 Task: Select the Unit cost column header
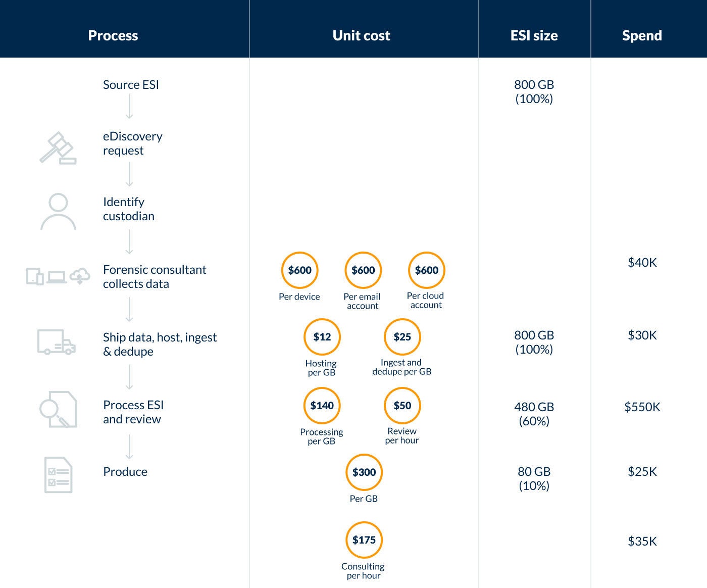pyautogui.click(x=361, y=35)
